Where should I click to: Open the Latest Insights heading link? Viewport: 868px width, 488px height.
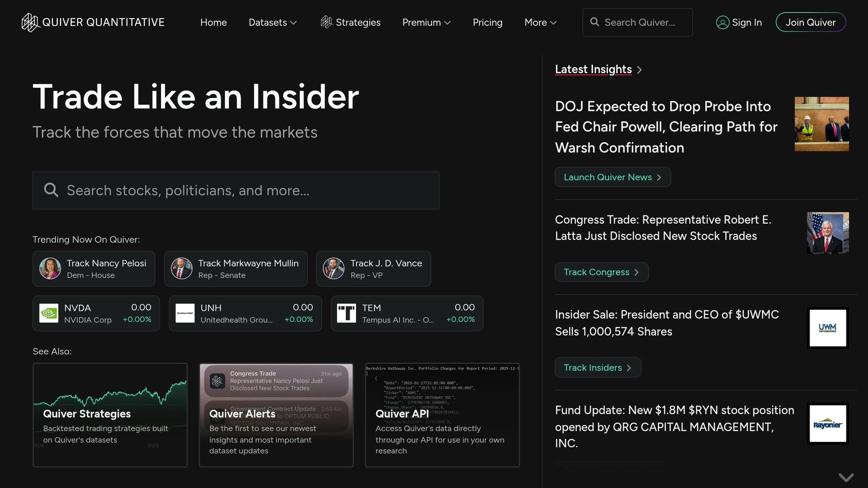coord(593,69)
